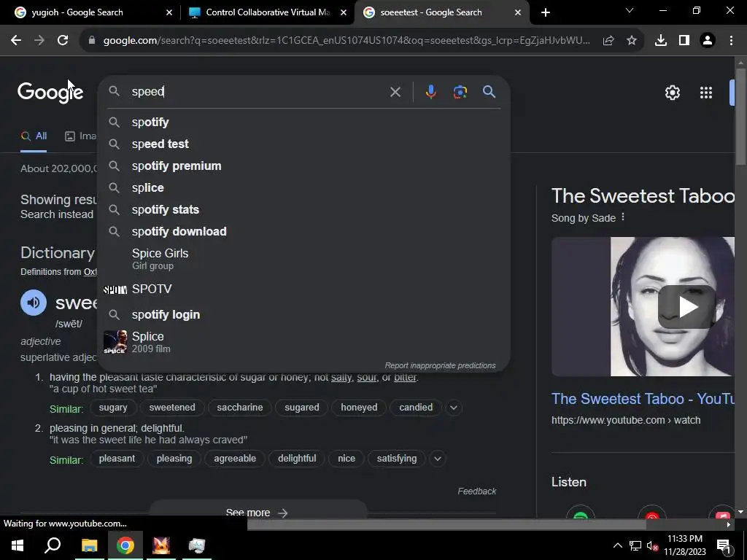Open Chrome profile avatar menu
Viewport: 747px width, 560px height.
708,41
